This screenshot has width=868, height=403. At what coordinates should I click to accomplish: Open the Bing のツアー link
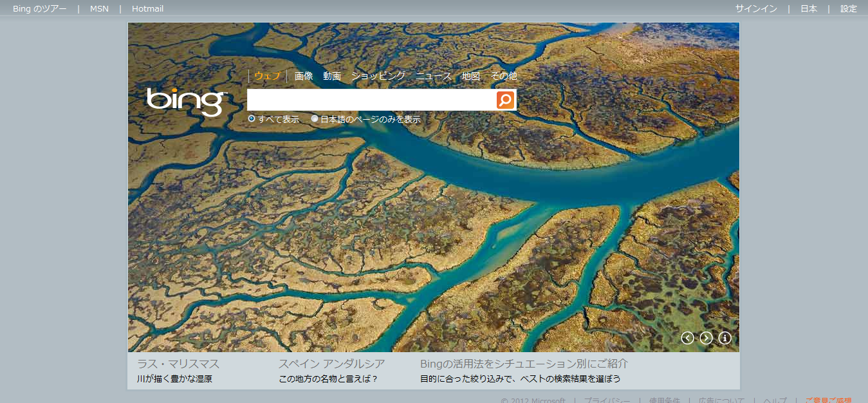[39, 8]
